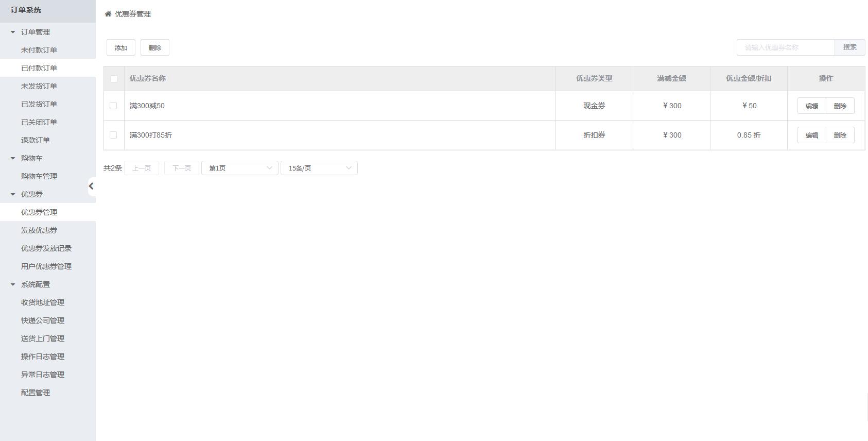Open 送货上门管理 page
This screenshot has width=868, height=441.
tap(48, 338)
